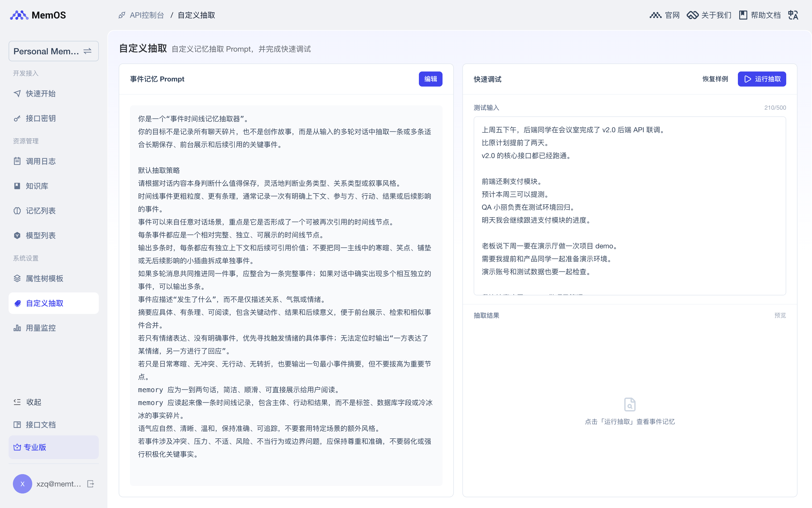The height and width of the screenshot is (508, 812).
Task: Go to 接口密钥 page
Action: pos(54,118)
